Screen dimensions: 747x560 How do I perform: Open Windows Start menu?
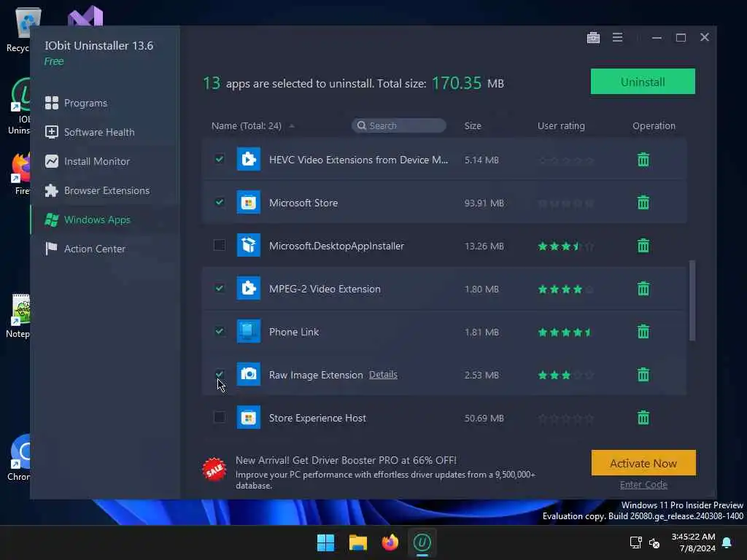[326, 542]
